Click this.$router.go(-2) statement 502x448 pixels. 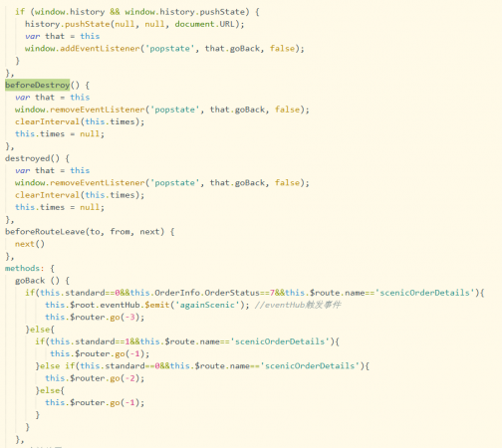pyautogui.click(x=95, y=378)
